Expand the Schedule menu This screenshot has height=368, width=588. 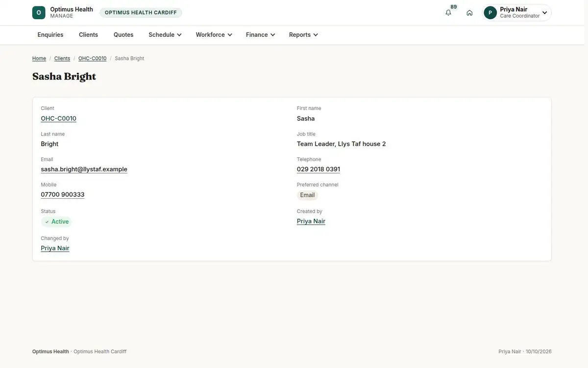(x=165, y=35)
